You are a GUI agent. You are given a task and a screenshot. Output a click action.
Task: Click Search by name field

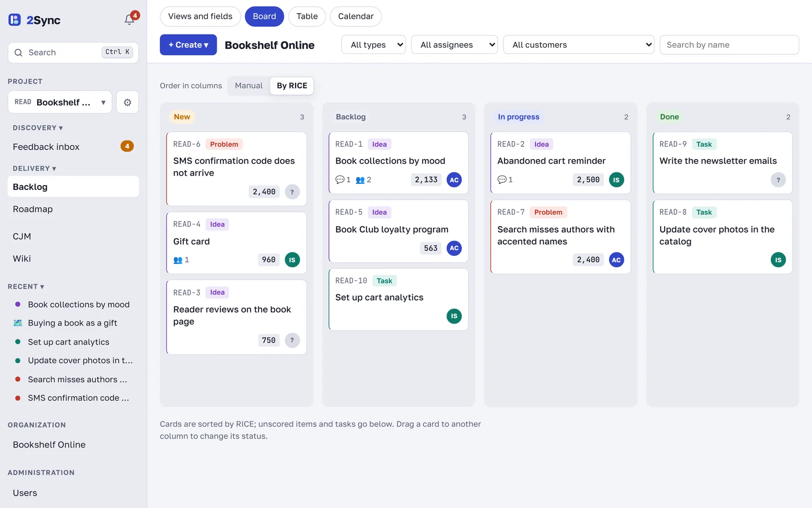pos(729,45)
